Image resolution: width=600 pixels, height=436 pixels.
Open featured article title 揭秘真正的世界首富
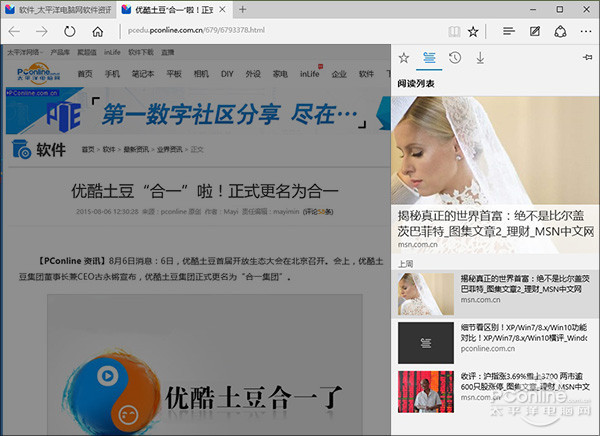point(496,224)
